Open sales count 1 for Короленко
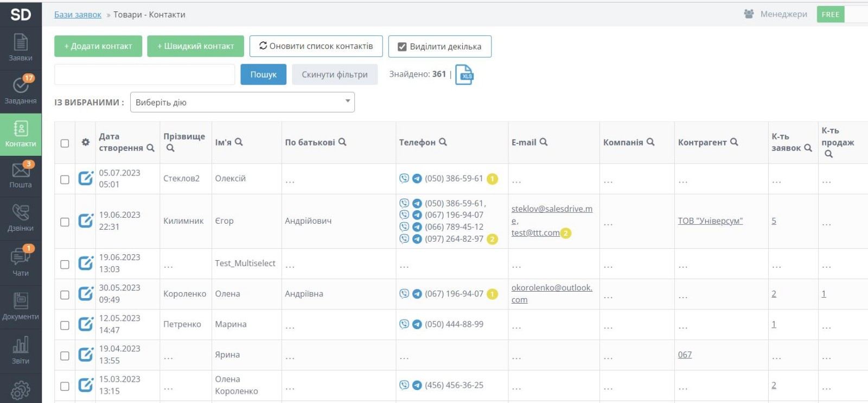Image resolution: width=868 pixels, height=403 pixels. tap(824, 294)
